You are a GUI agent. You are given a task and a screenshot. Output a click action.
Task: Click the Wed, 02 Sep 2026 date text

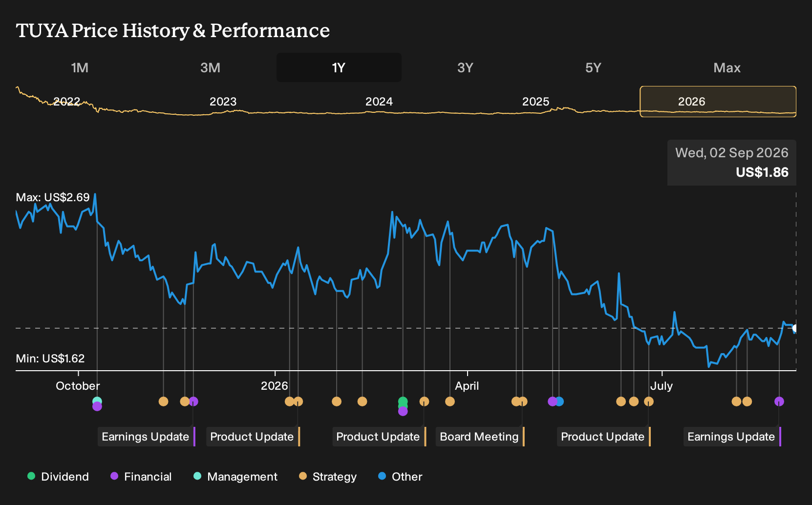point(732,153)
